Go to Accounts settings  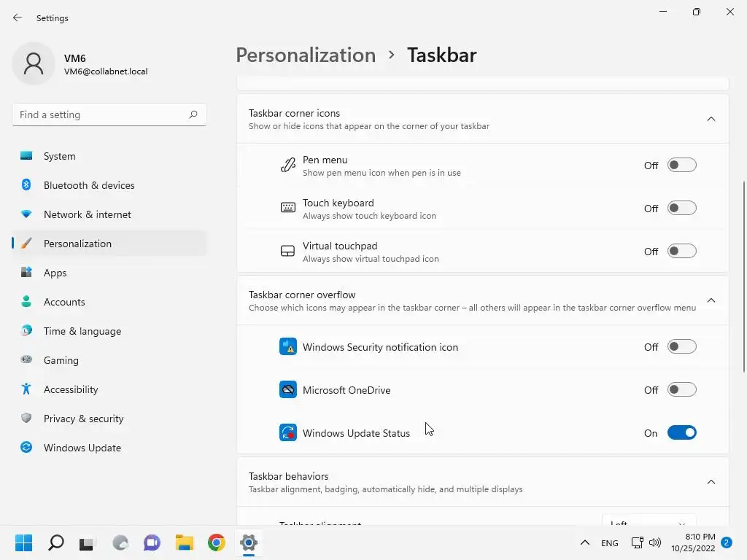point(109,302)
